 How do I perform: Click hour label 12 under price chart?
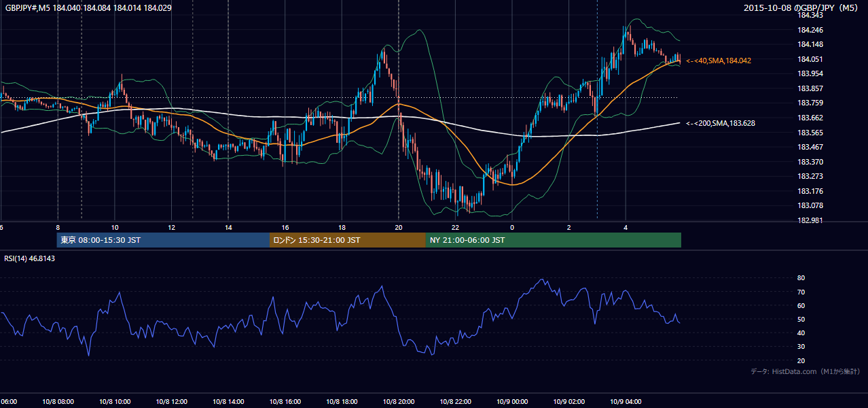(x=172, y=228)
